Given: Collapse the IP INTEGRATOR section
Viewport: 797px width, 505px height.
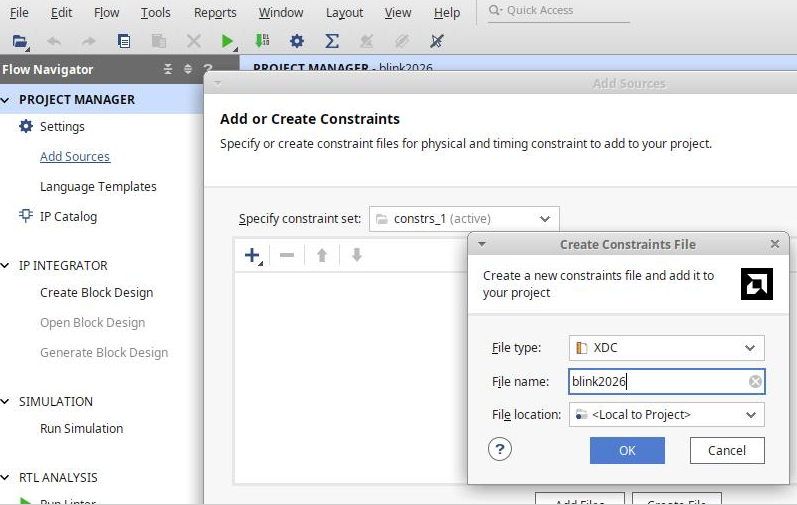Looking at the screenshot, I should click(x=7, y=266).
